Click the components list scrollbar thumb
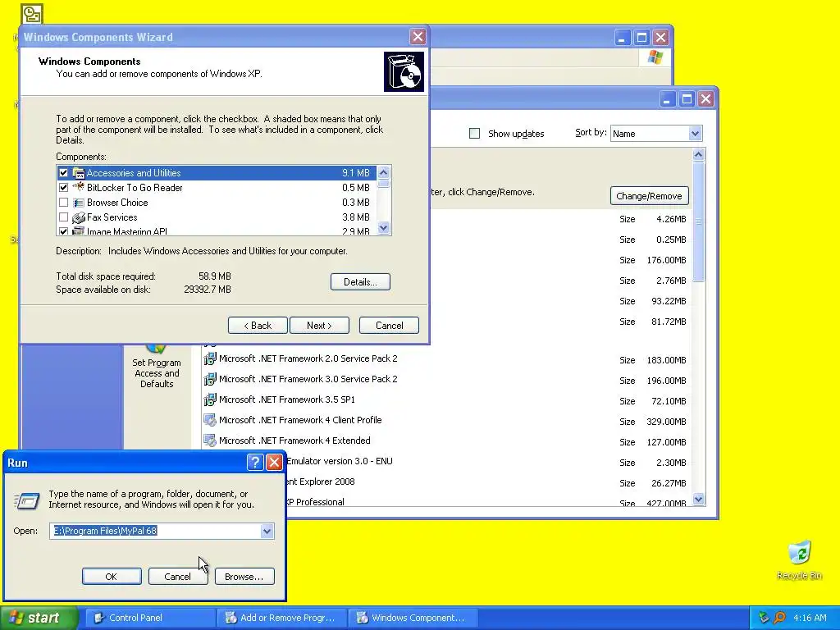 pos(384,184)
